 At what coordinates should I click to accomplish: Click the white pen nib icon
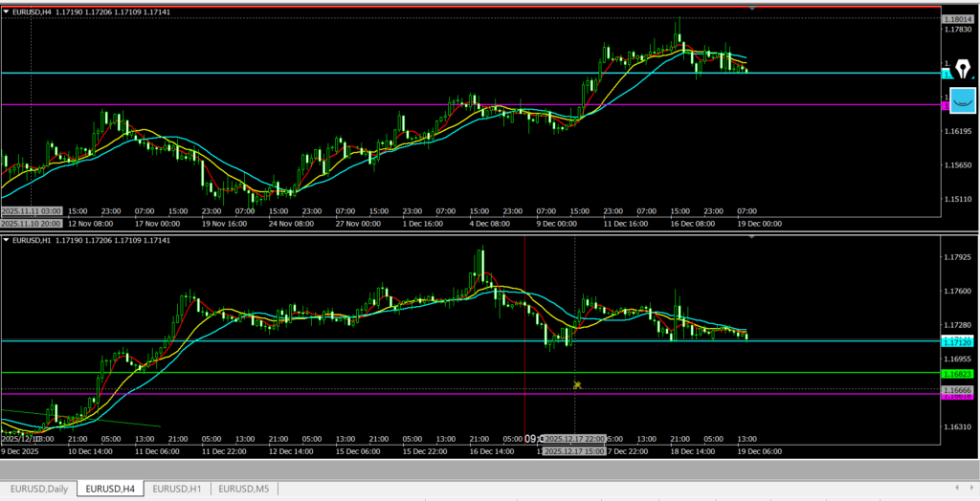(x=961, y=68)
